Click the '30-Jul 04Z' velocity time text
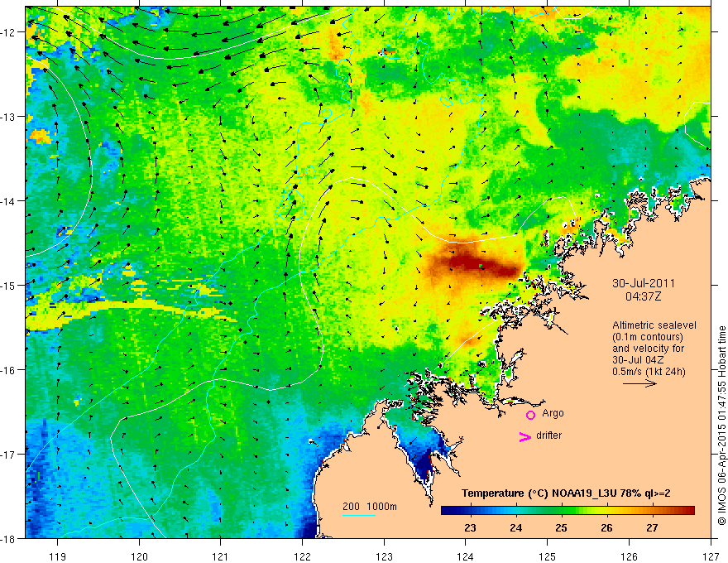This screenshot has height=563, width=728. point(638,359)
